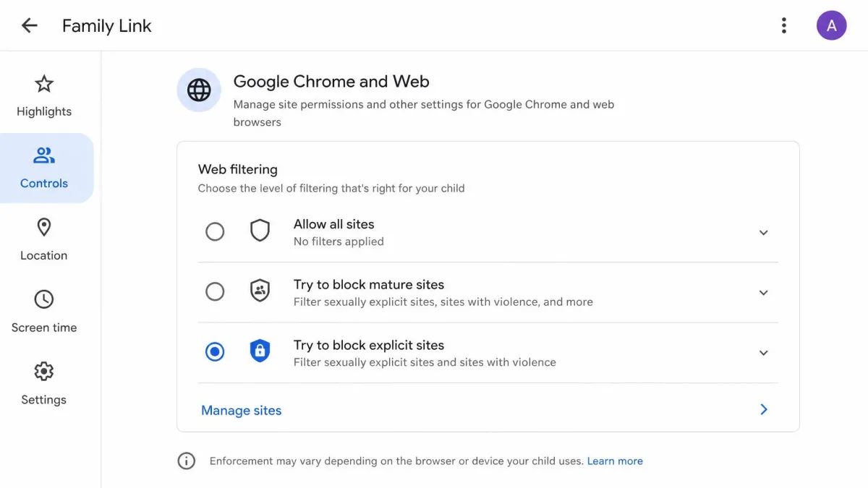Click the blue lock shield icon
The width and height of the screenshot is (868, 488).
(x=260, y=352)
